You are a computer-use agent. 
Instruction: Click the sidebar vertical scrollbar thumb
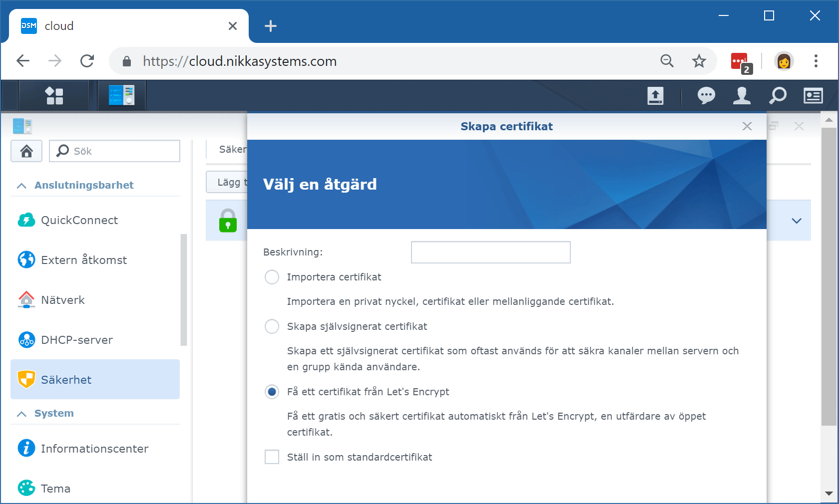coord(183,290)
